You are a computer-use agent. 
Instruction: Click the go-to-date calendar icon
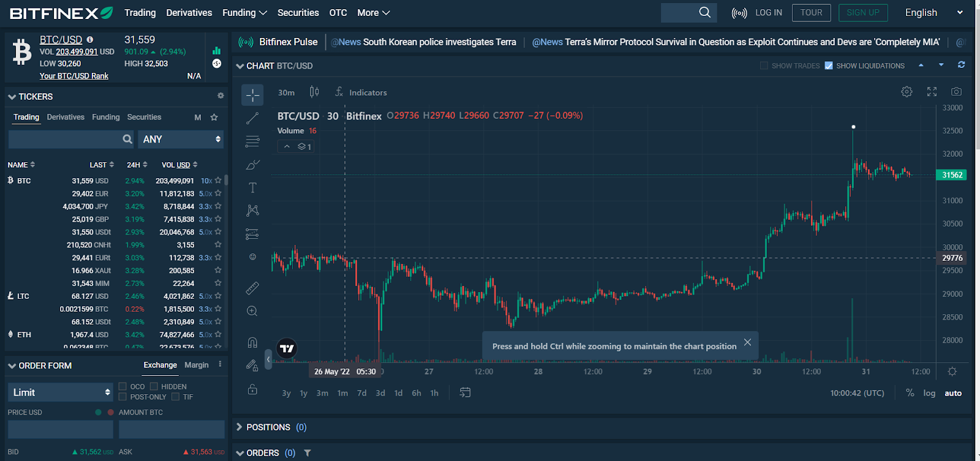click(x=466, y=392)
